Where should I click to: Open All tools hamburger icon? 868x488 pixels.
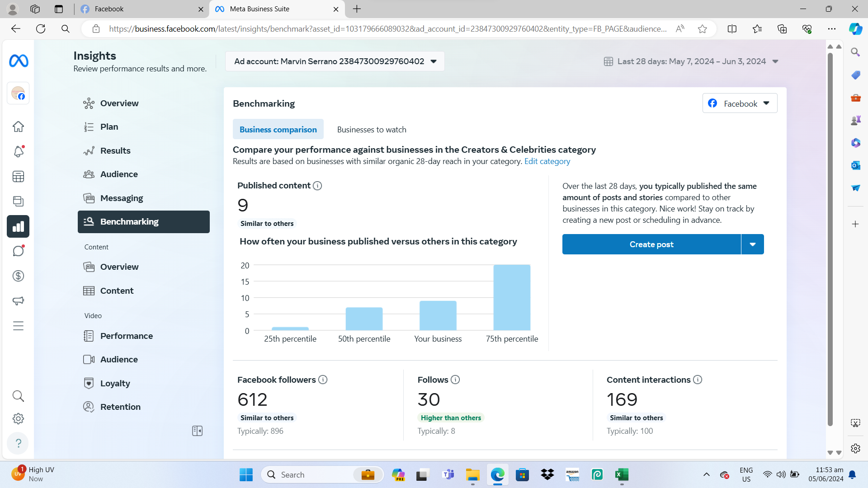click(18, 326)
